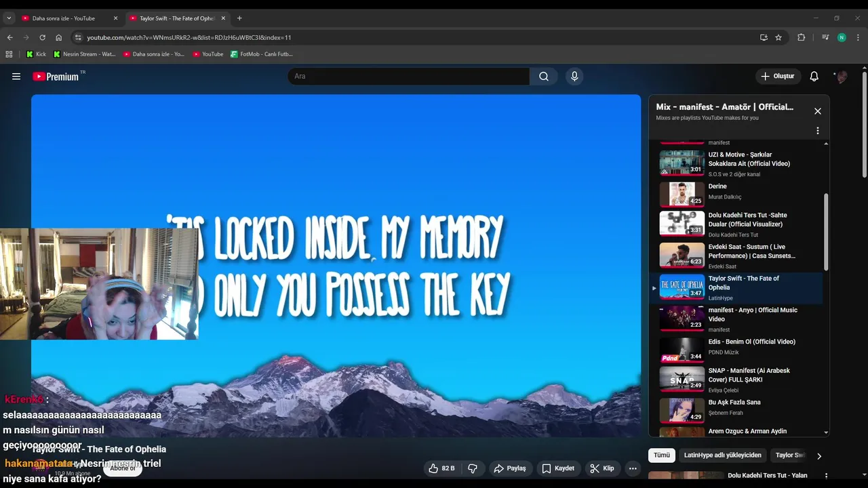Open the Taylor Swift chip

coord(789,455)
